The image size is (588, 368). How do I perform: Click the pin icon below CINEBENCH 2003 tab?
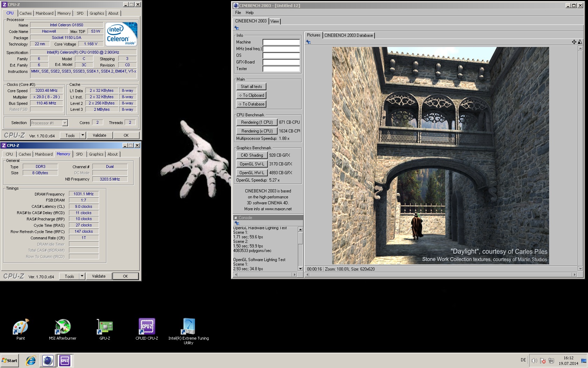[237, 28]
